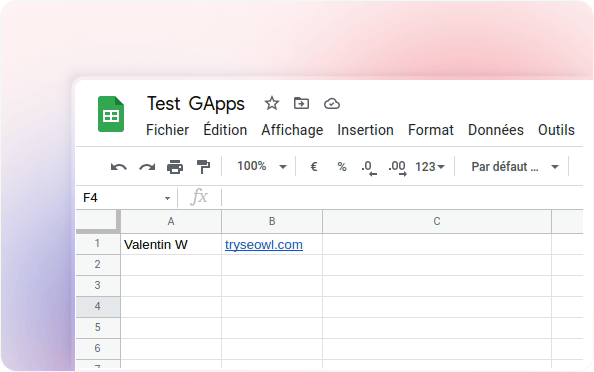Decrease decimal places button
594x372 pixels.
tap(369, 167)
